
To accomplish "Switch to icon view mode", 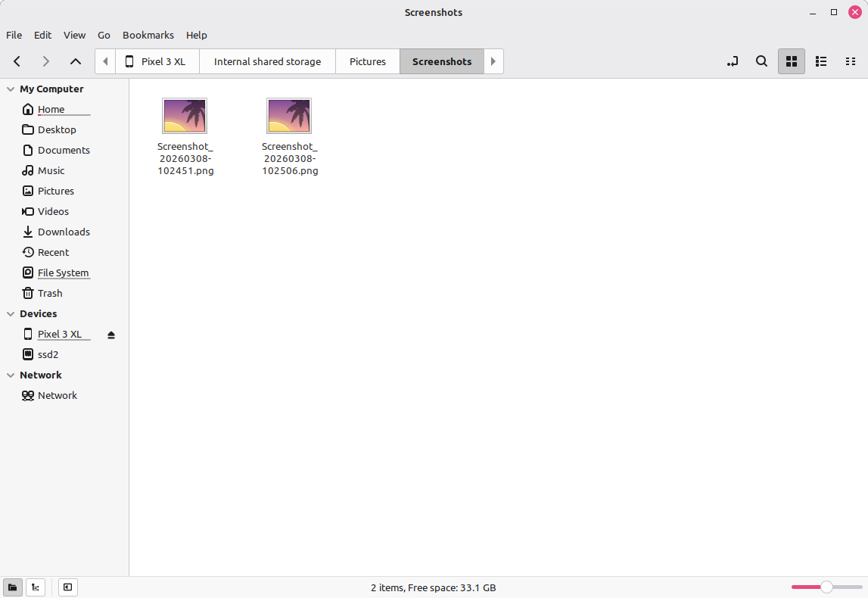I will (792, 61).
